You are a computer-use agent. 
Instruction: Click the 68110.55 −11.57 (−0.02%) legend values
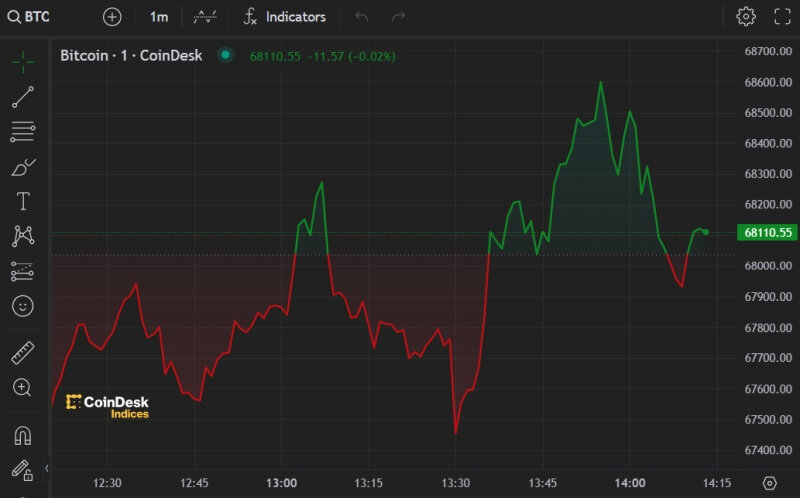(x=322, y=56)
